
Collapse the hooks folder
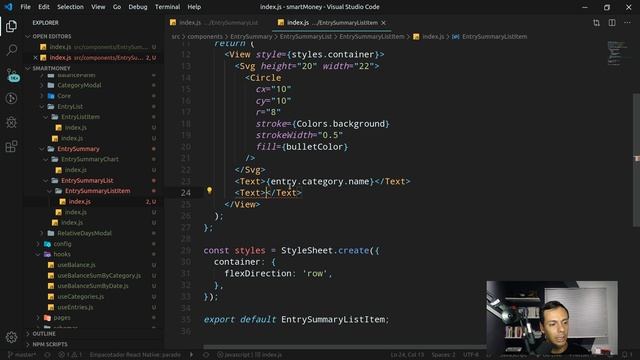coord(94,254)
